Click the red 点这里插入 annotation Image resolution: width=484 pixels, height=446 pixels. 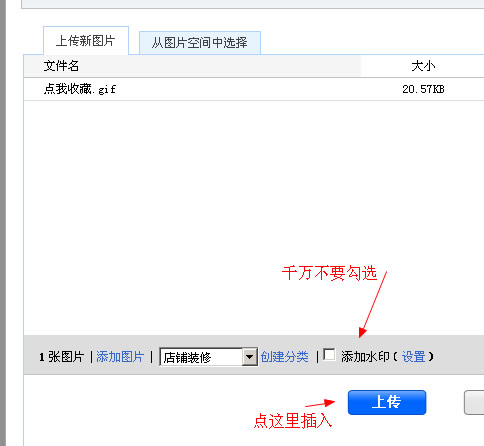pos(293,421)
